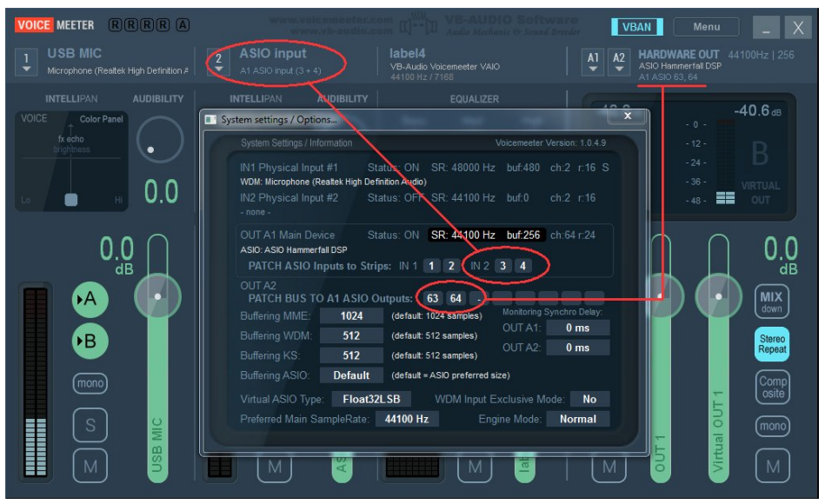The image size is (825, 504).
Task: Toggle mono on the output bus
Action: [772, 426]
